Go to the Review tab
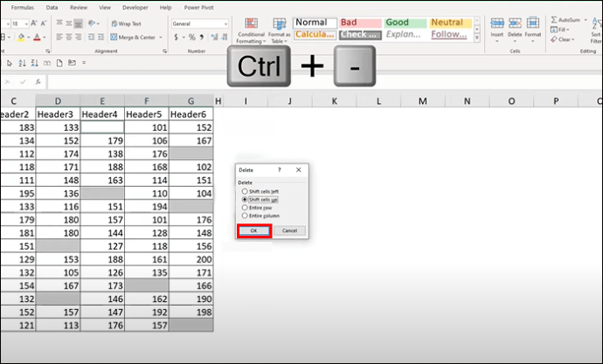The height and width of the screenshot is (364, 603). click(x=79, y=7)
